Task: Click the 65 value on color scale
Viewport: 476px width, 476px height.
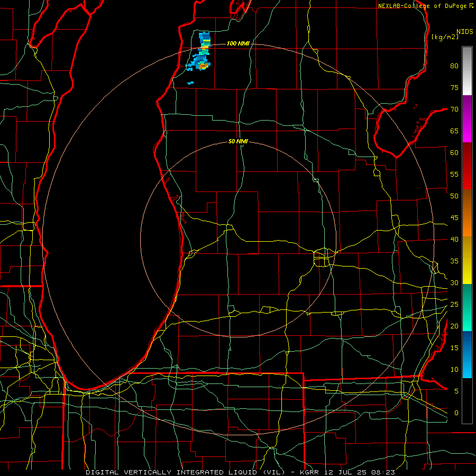Action: 454,131
